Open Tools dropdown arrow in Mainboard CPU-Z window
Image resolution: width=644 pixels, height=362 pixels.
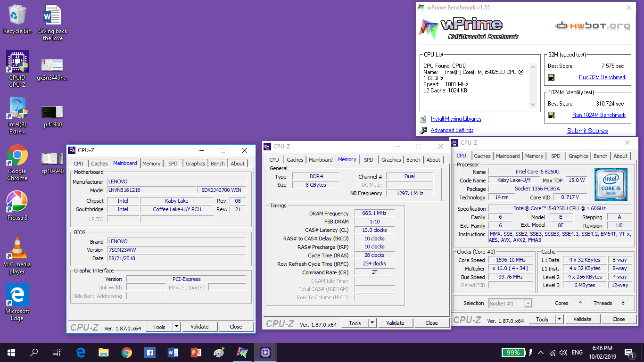pyautogui.click(x=176, y=327)
